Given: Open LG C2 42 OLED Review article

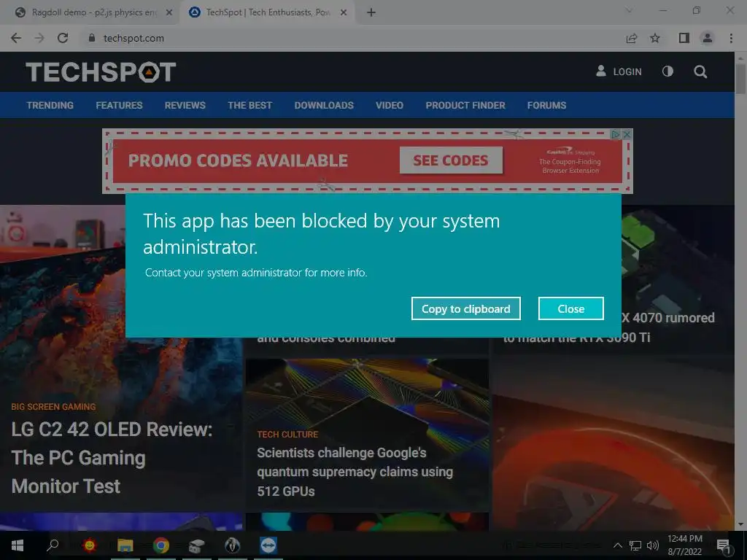Looking at the screenshot, I should (x=112, y=458).
